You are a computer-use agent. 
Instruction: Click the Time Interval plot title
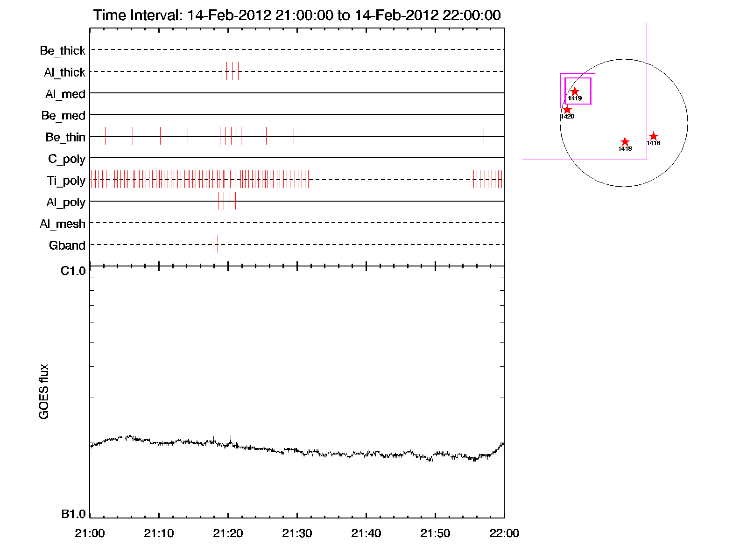[297, 15]
